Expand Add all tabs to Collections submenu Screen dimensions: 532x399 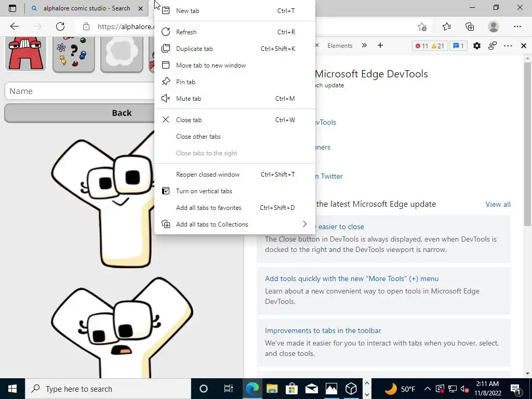(x=235, y=224)
